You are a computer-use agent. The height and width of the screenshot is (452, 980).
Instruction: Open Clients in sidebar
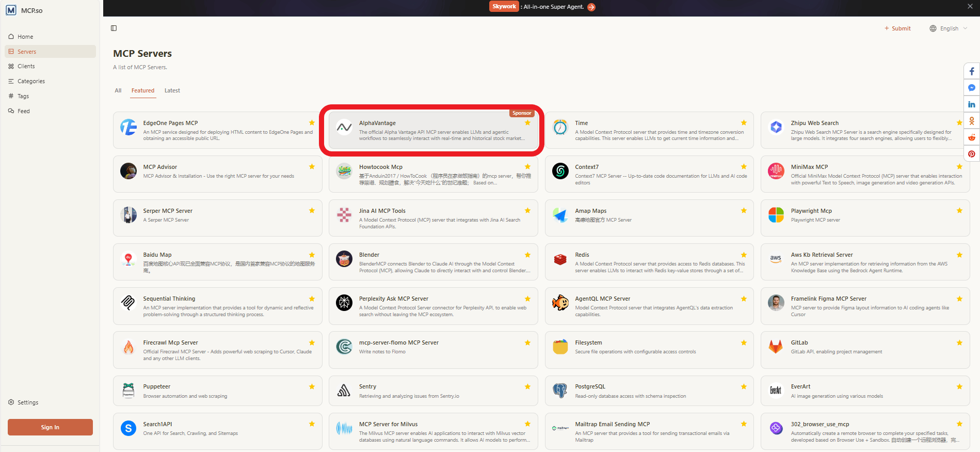click(x=50, y=66)
